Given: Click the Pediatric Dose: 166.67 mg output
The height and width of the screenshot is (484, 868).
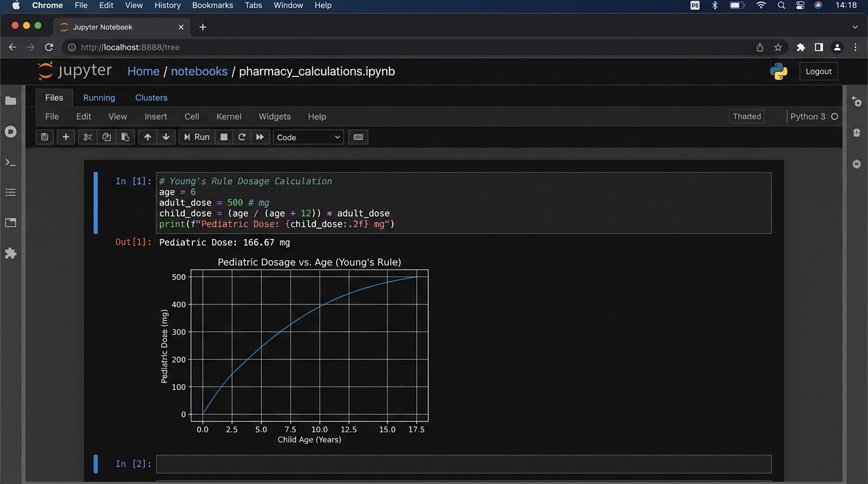Looking at the screenshot, I should point(225,242).
